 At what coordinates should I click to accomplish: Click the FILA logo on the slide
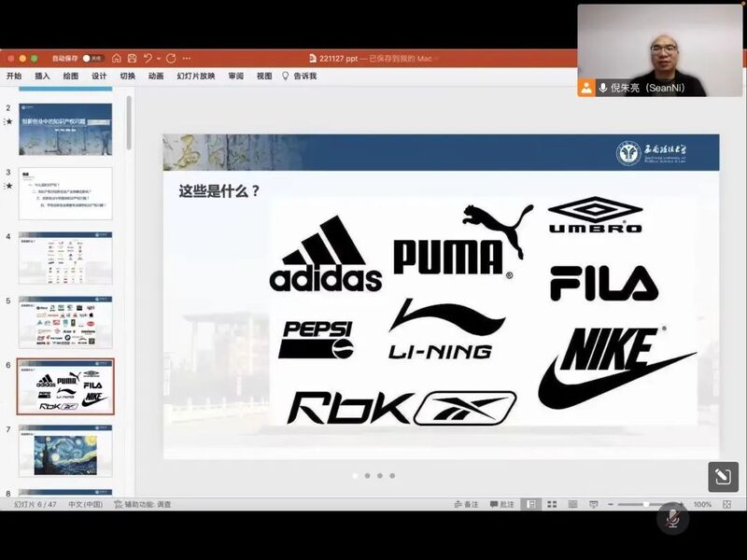pos(604,283)
